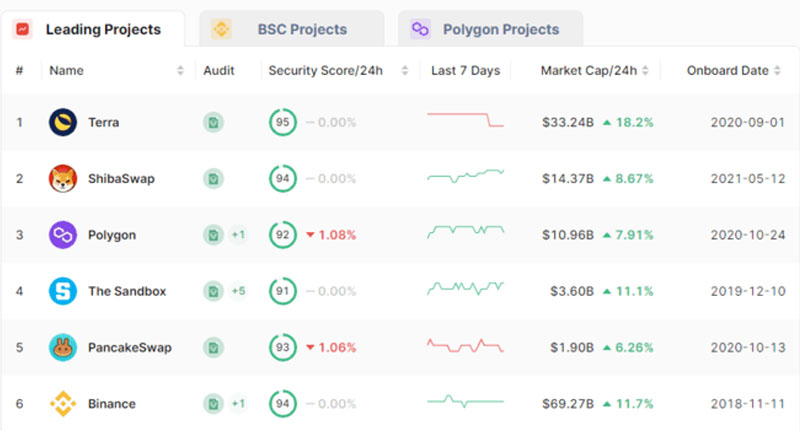
Task: Sort by Onboard Date column
Action: click(x=777, y=70)
